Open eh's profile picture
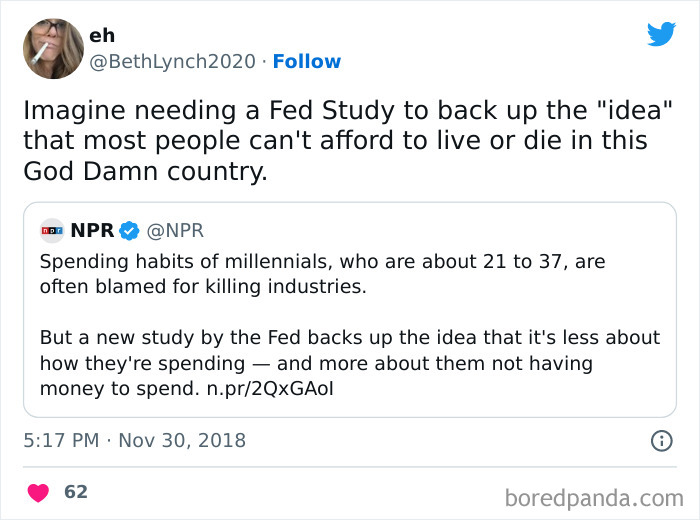The width and height of the screenshot is (700, 520). (x=53, y=48)
